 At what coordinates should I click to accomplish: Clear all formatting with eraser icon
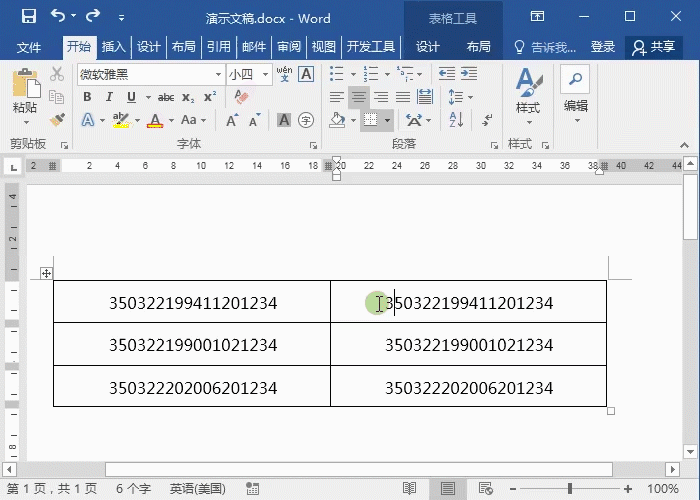241,97
